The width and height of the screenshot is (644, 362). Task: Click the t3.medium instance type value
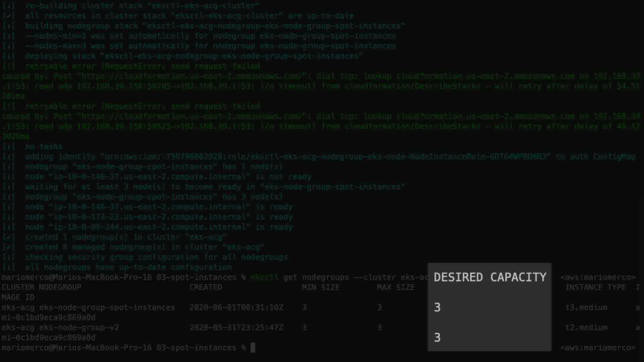coord(586,307)
